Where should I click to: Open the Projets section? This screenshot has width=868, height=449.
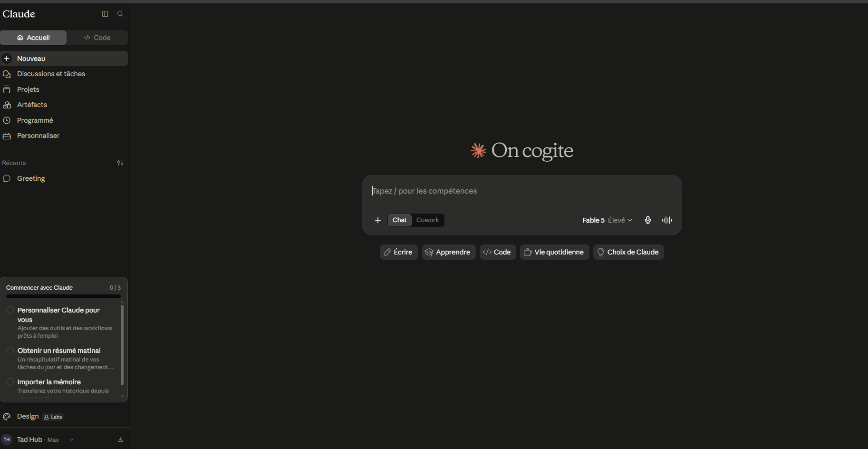(x=64, y=89)
